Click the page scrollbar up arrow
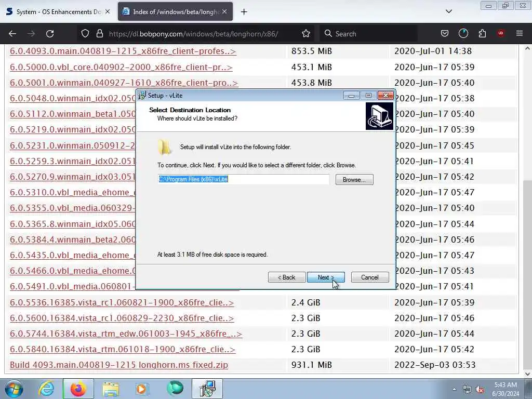 (527, 48)
